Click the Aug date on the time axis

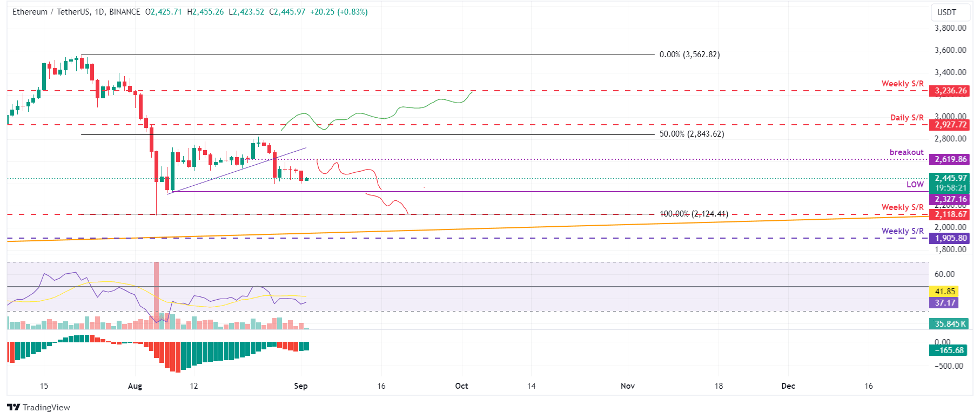tap(135, 386)
